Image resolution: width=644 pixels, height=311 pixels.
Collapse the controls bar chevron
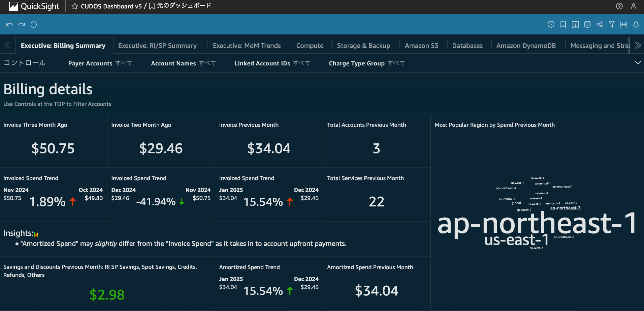638,63
